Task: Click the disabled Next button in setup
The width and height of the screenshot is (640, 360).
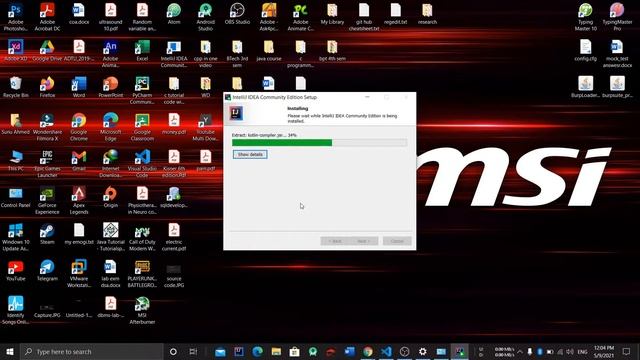Action: (363, 241)
